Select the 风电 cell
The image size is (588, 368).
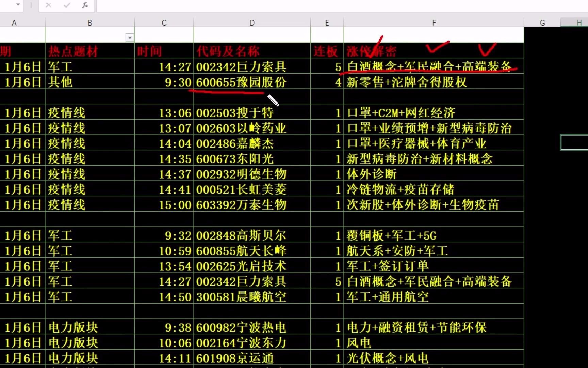[434, 342]
